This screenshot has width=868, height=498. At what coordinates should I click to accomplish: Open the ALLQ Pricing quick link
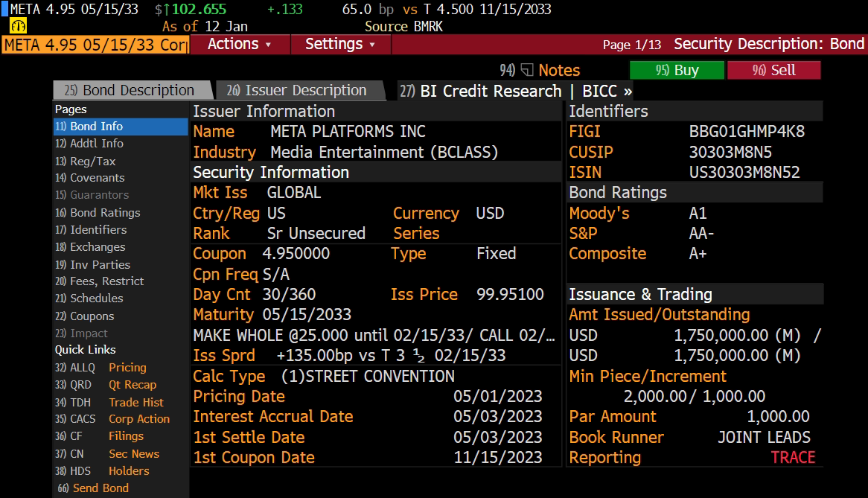point(100,368)
